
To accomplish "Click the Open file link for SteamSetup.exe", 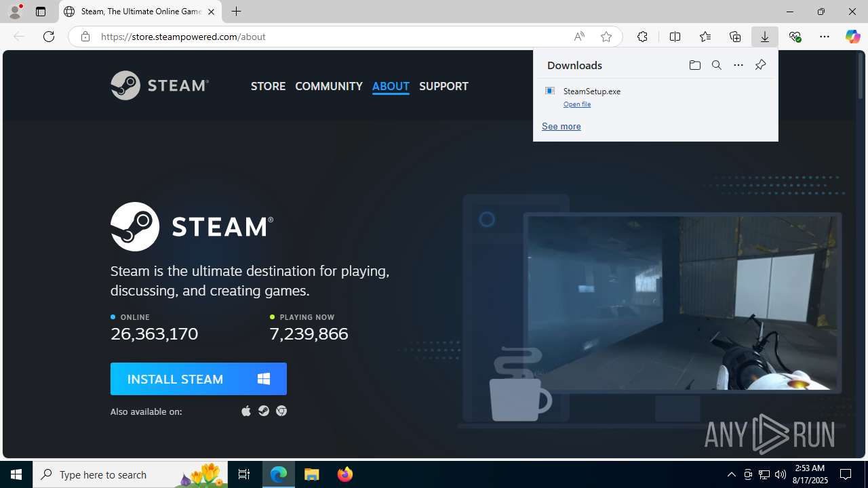I will (577, 104).
